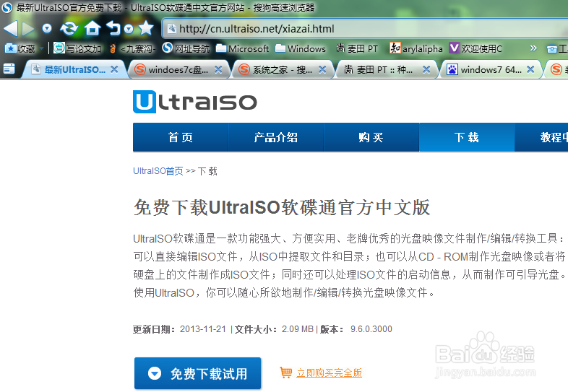Click the UltraISO logo
Image resolution: width=568 pixels, height=392 pixels.
195,102
